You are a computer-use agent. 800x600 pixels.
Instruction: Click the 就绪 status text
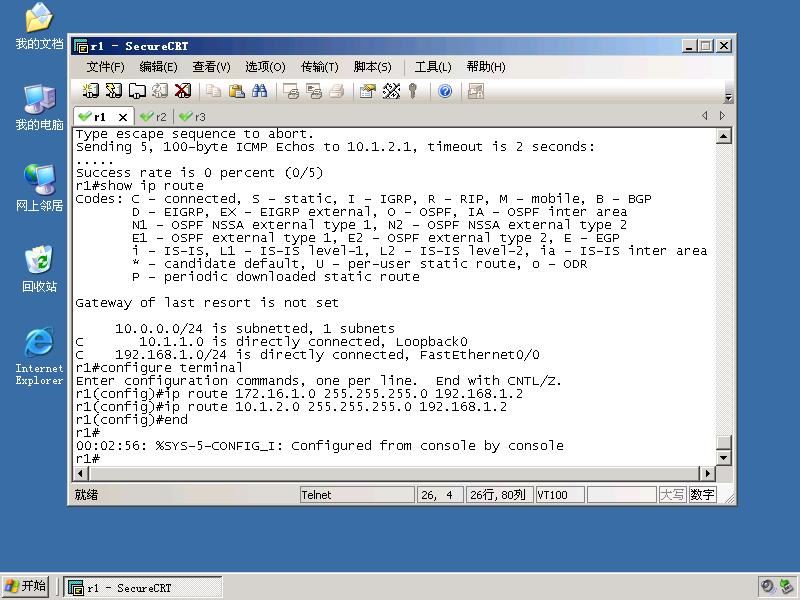coord(86,495)
